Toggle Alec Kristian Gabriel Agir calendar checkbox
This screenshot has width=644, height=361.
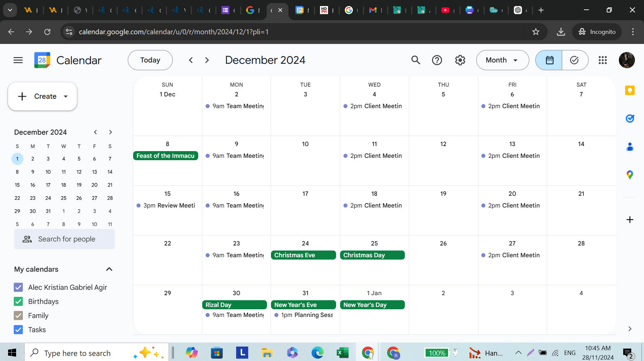18,287
